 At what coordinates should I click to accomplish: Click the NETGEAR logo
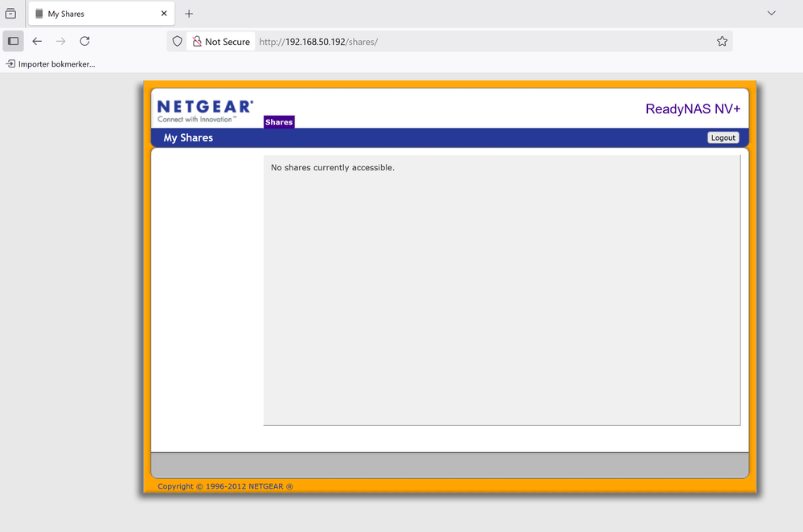205,111
